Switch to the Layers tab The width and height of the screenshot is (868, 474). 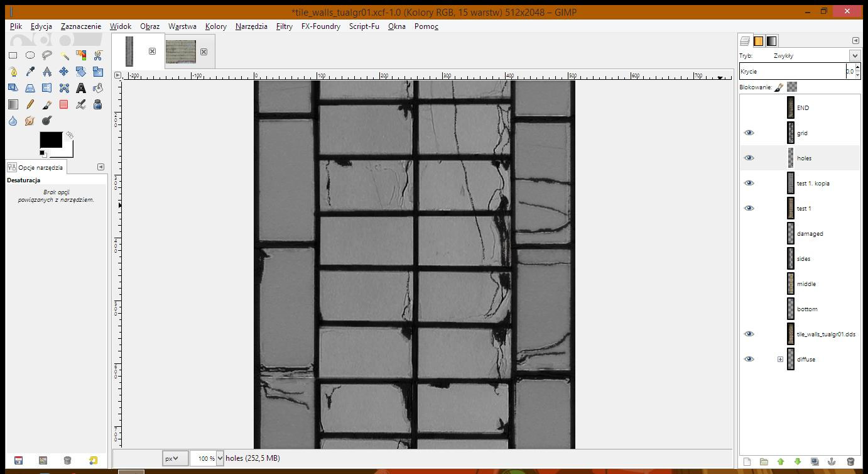[x=745, y=41]
